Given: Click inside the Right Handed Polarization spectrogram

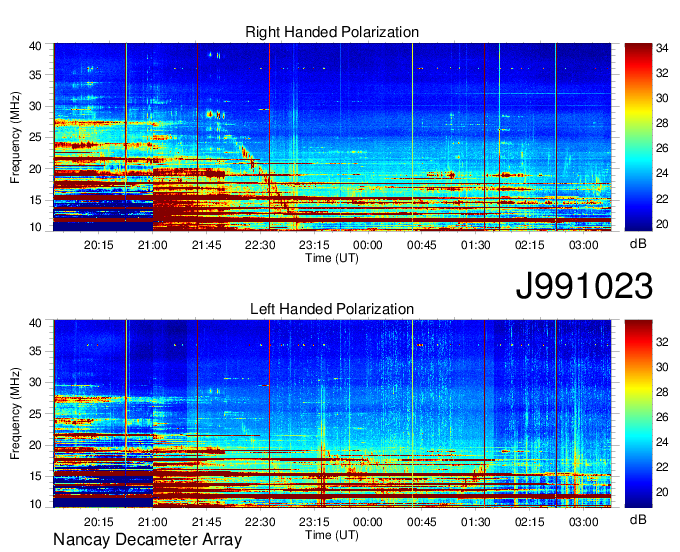Looking at the screenshot, I should click(x=332, y=137).
